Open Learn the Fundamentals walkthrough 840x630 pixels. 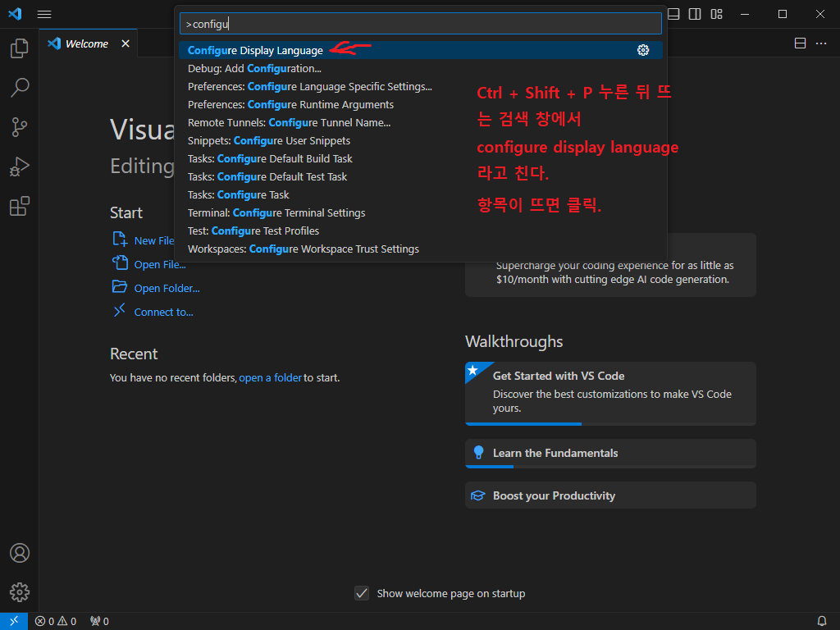coord(610,453)
